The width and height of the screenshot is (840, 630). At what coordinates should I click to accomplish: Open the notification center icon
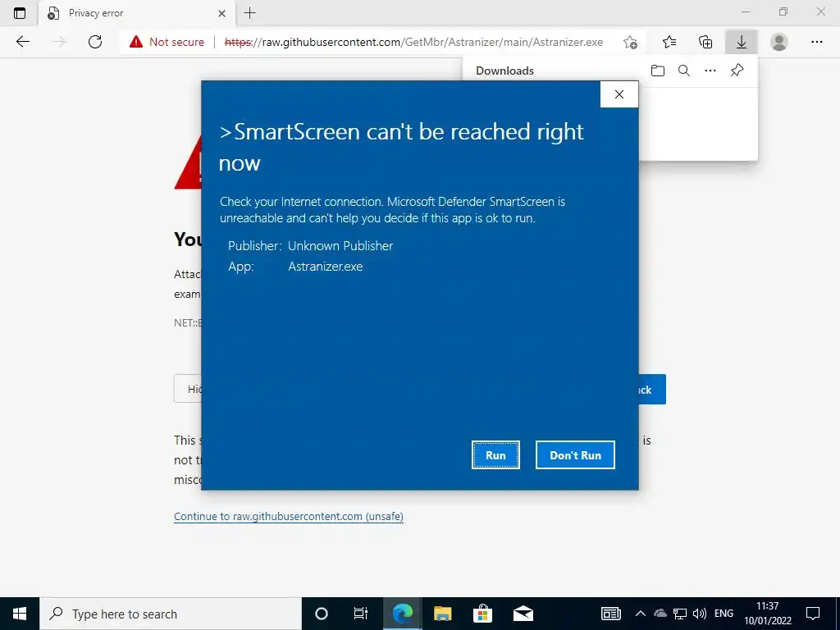[x=813, y=614]
